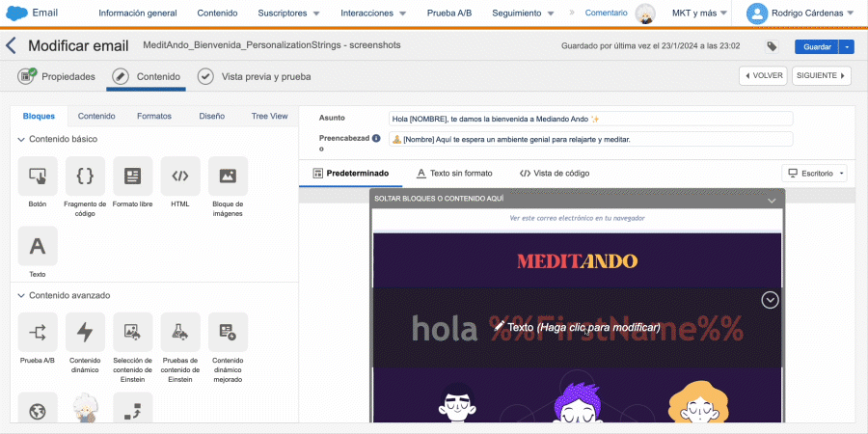
Task: Choose the Contenido dinámico block
Action: (x=85, y=333)
